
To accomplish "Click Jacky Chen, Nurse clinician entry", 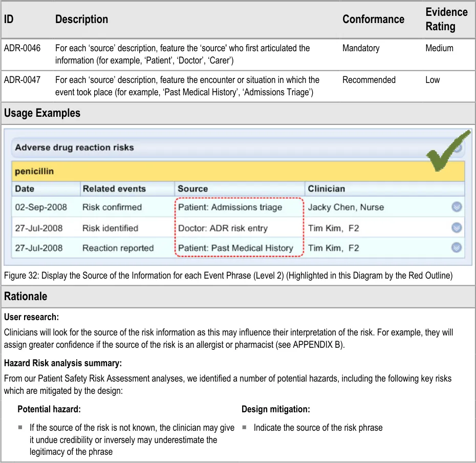I will tap(345, 207).
